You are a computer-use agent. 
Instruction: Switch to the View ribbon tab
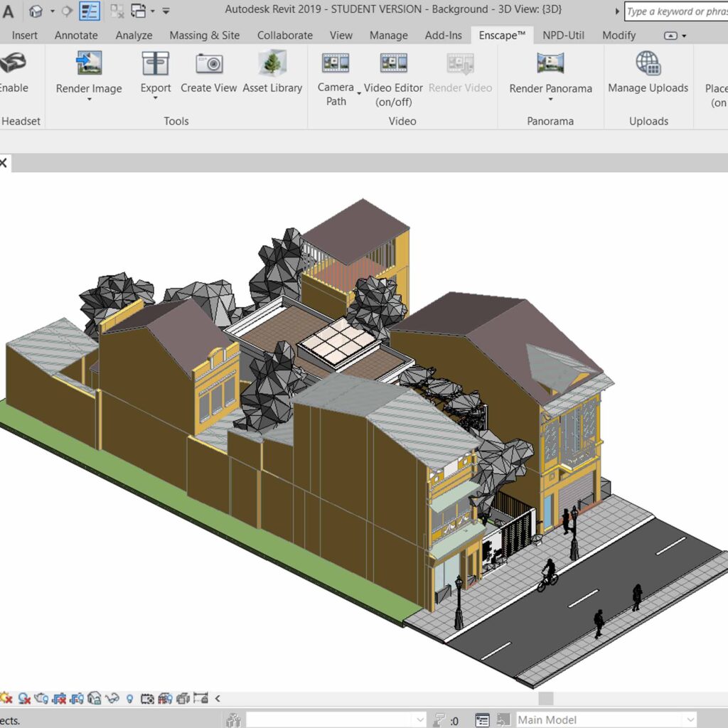341,35
